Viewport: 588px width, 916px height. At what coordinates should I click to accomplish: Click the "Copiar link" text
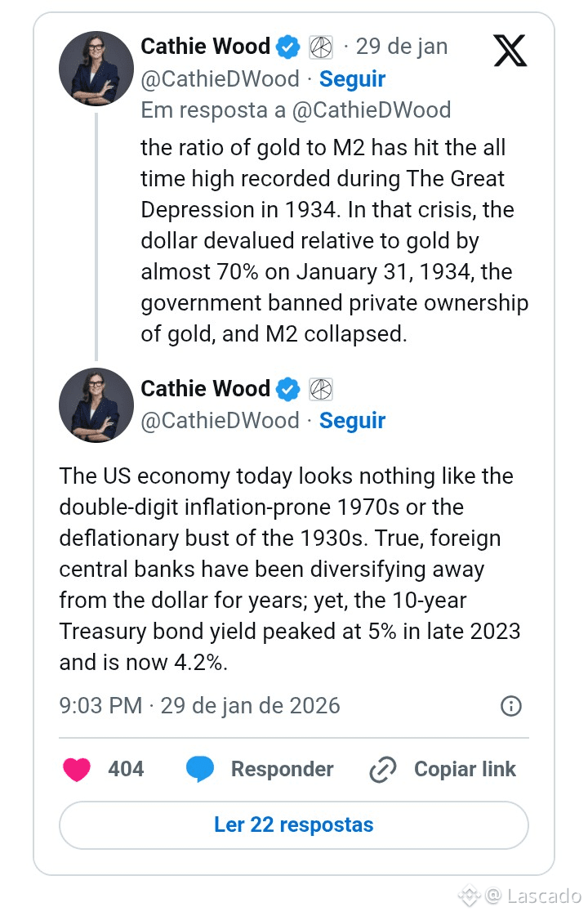pos(465,769)
